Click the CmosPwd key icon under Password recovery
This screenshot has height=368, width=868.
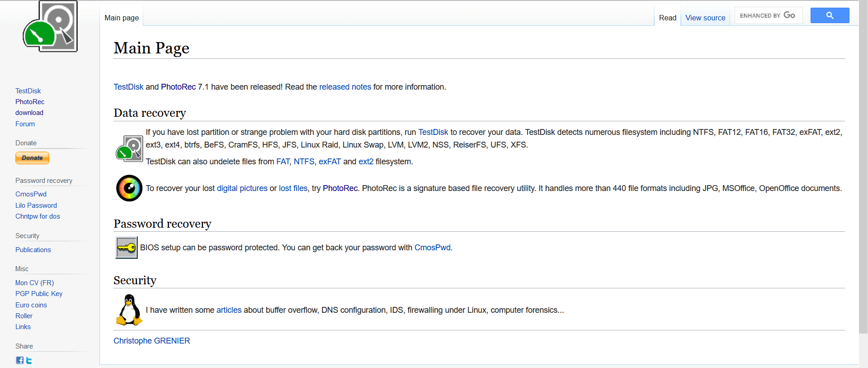coord(126,248)
